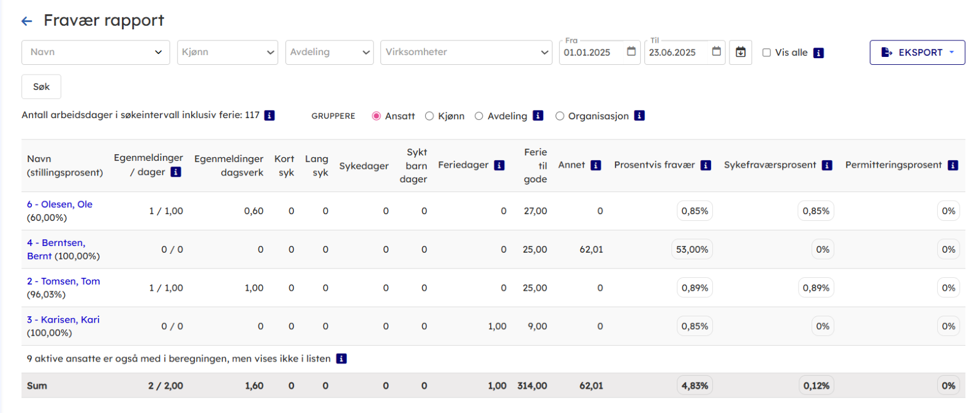
Task: Open the calendar picker in the Fra field
Action: [631, 52]
